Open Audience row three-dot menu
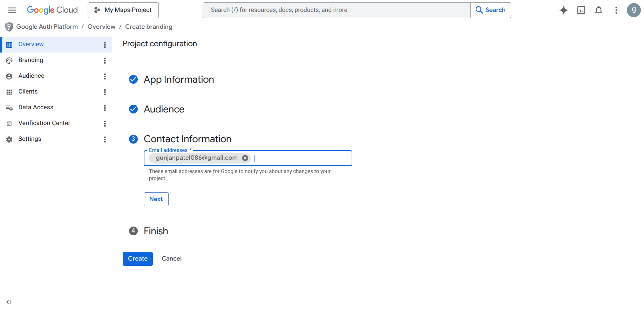Viewport: 644px width, 311px height. 105,76
